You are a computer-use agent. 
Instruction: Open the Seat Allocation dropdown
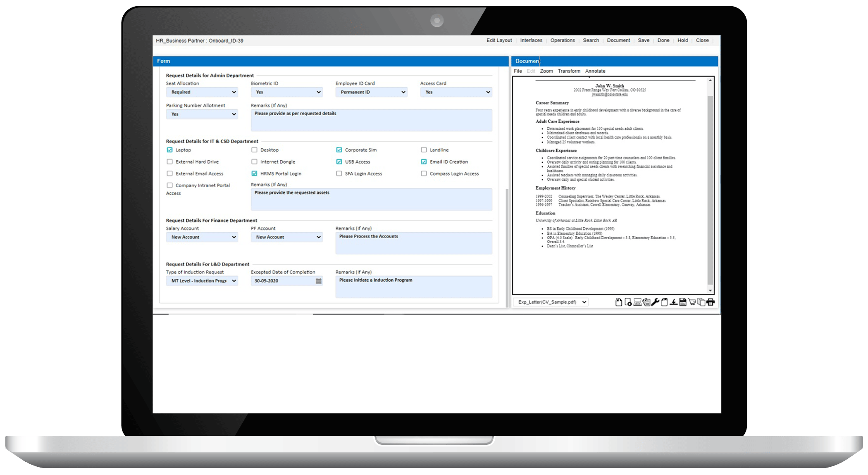202,92
